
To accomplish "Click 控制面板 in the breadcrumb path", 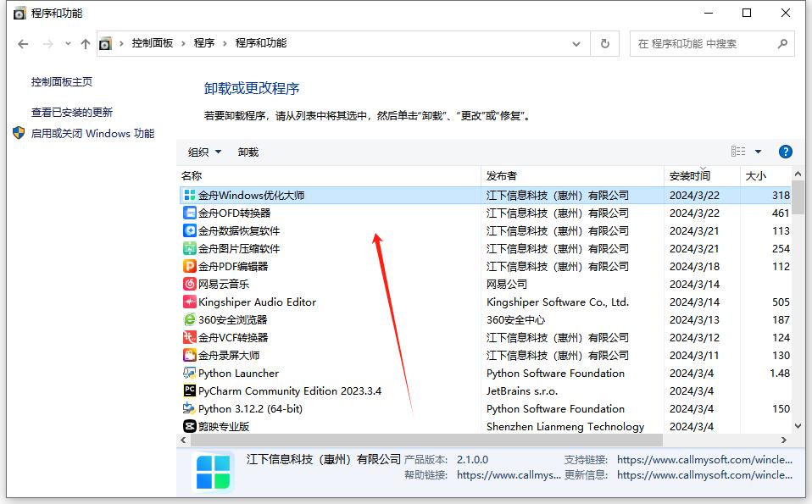I will [153, 43].
